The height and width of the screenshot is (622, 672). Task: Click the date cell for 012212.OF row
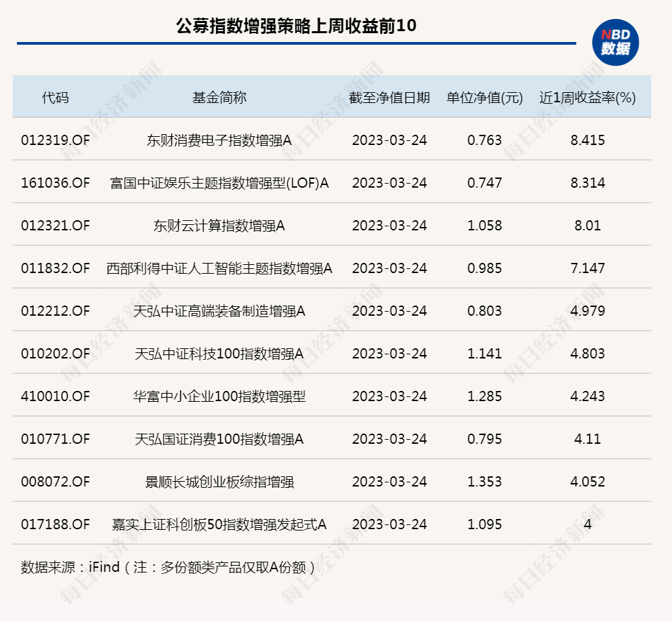389,311
